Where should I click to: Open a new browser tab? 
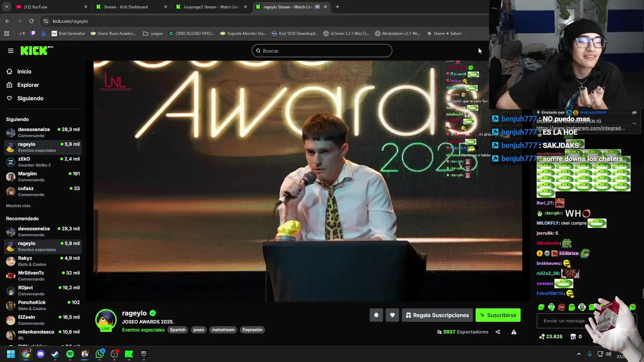click(337, 7)
